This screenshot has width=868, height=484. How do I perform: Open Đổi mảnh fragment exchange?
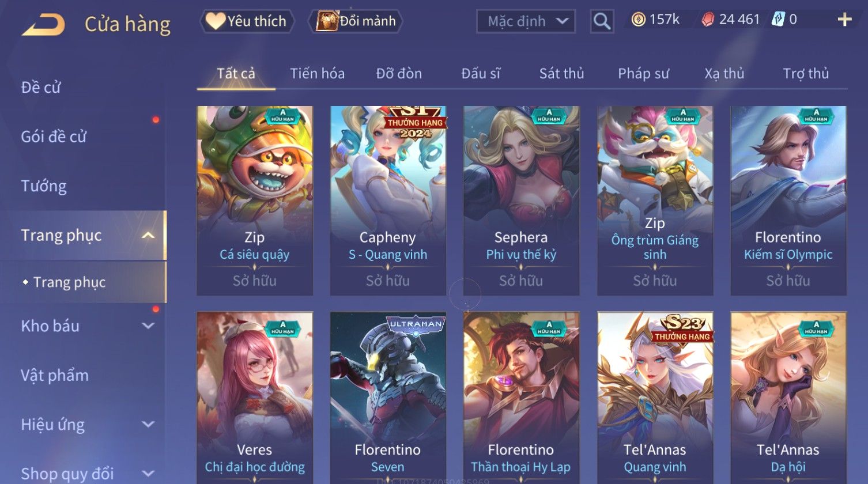coord(356,21)
